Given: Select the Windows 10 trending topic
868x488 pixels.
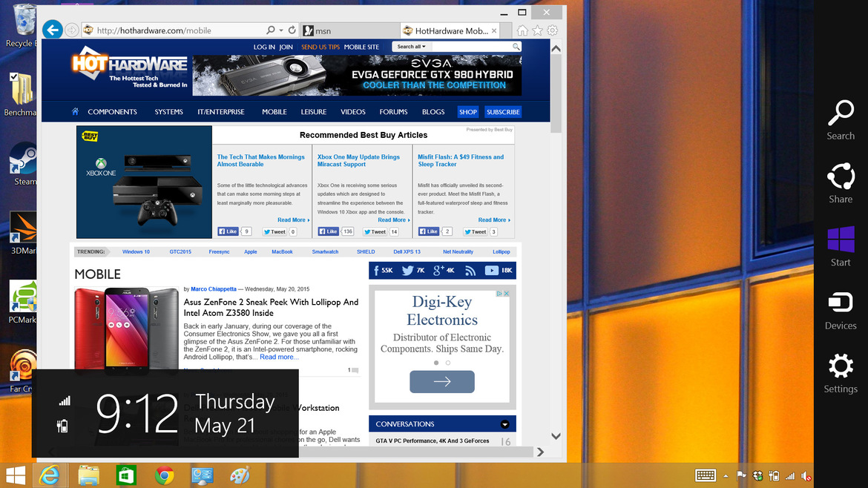Looking at the screenshot, I should (x=136, y=251).
